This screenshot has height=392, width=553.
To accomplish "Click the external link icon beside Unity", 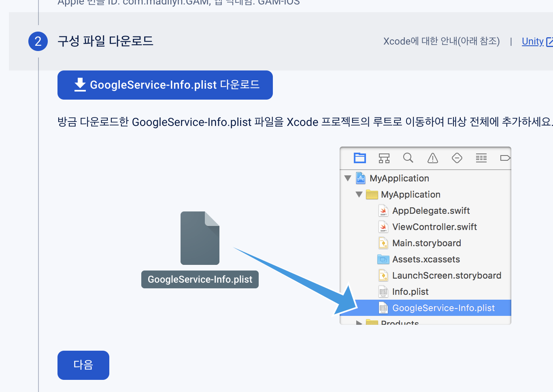I will (549, 42).
